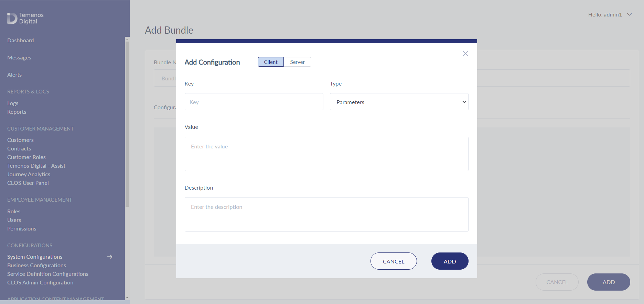
Task: Open the Permissions sidebar link
Action: tap(22, 229)
